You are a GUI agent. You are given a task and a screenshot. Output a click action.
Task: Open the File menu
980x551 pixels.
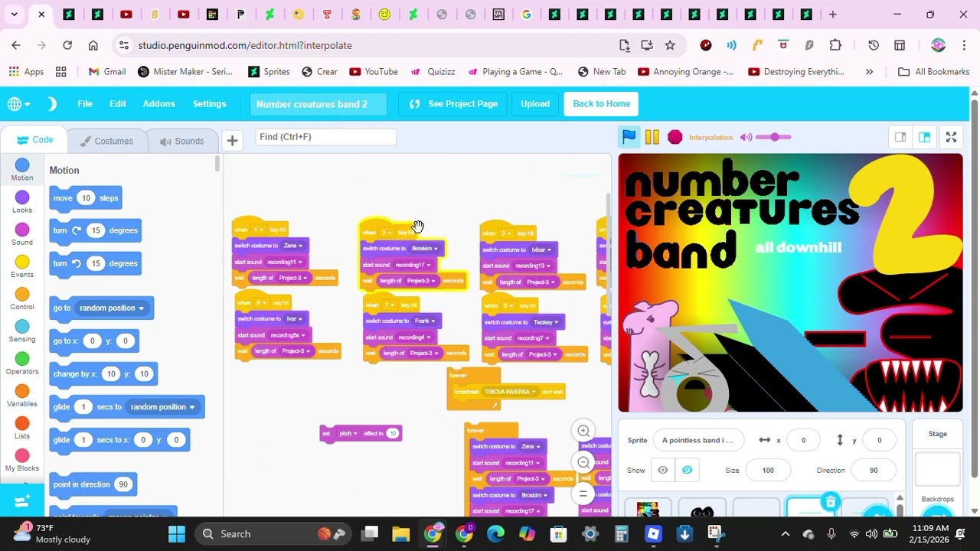point(85,103)
